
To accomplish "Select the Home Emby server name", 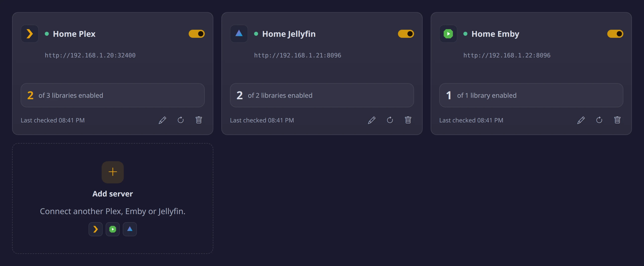I will pyautogui.click(x=495, y=34).
